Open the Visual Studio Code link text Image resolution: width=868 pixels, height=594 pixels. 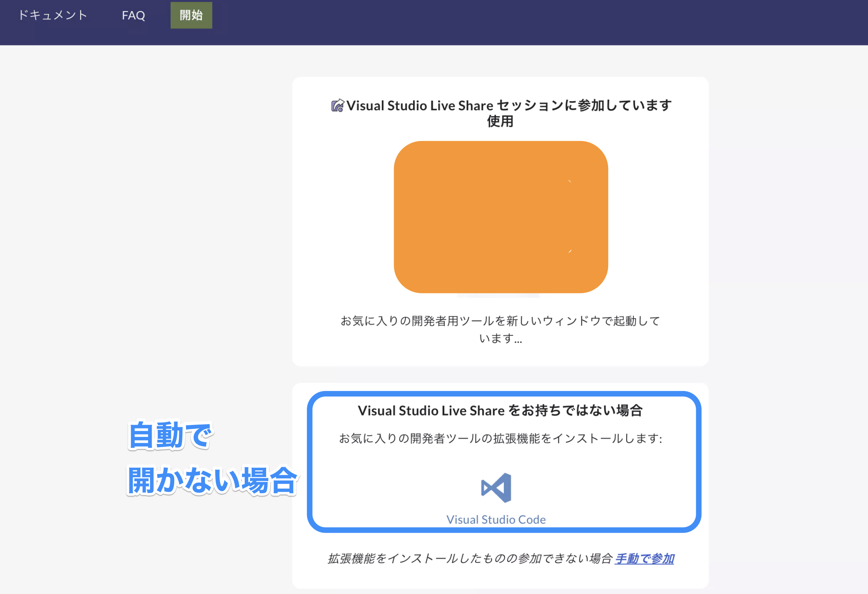pyautogui.click(x=496, y=519)
